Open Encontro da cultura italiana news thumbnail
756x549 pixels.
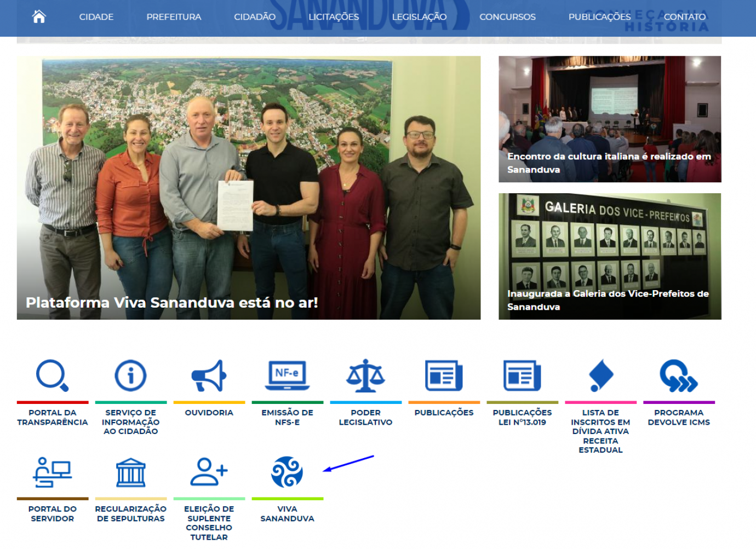[x=610, y=119]
